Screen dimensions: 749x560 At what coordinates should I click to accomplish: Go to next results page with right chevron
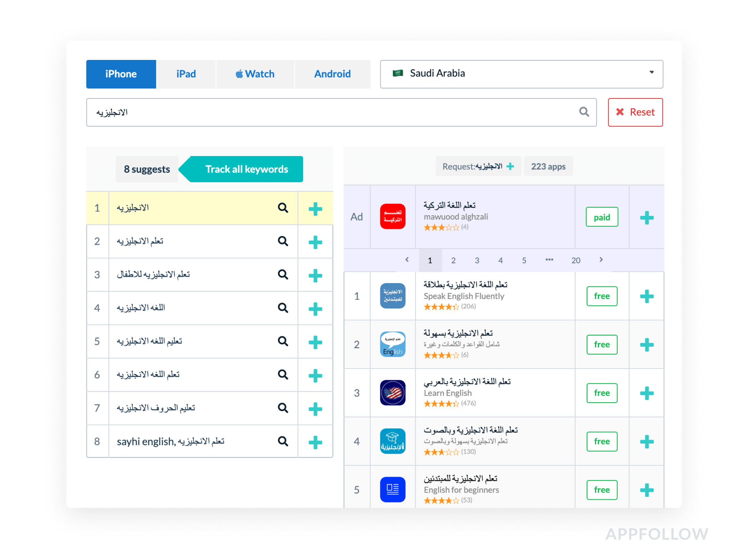point(601,260)
